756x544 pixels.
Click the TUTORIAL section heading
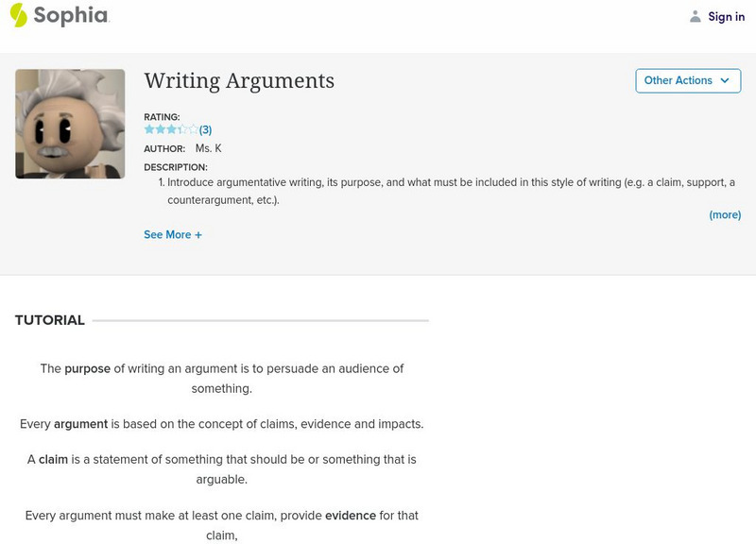50,320
